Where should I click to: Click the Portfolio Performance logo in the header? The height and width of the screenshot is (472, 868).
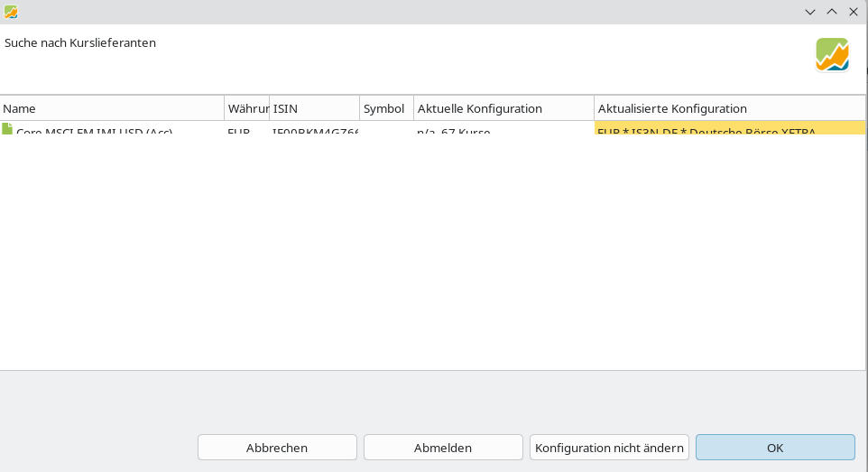(x=832, y=55)
